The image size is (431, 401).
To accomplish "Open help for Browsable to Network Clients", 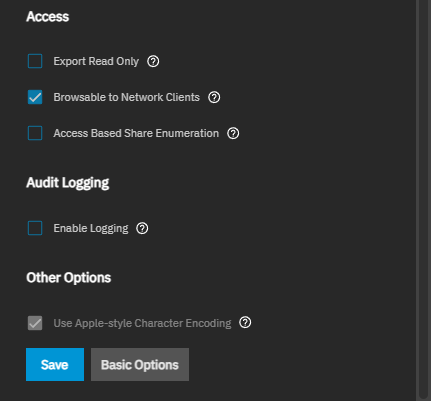I will point(214,97).
